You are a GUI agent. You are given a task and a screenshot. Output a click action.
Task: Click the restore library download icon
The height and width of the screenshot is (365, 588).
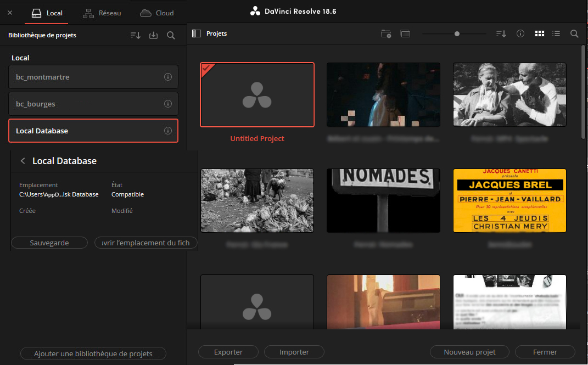click(153, 35)
